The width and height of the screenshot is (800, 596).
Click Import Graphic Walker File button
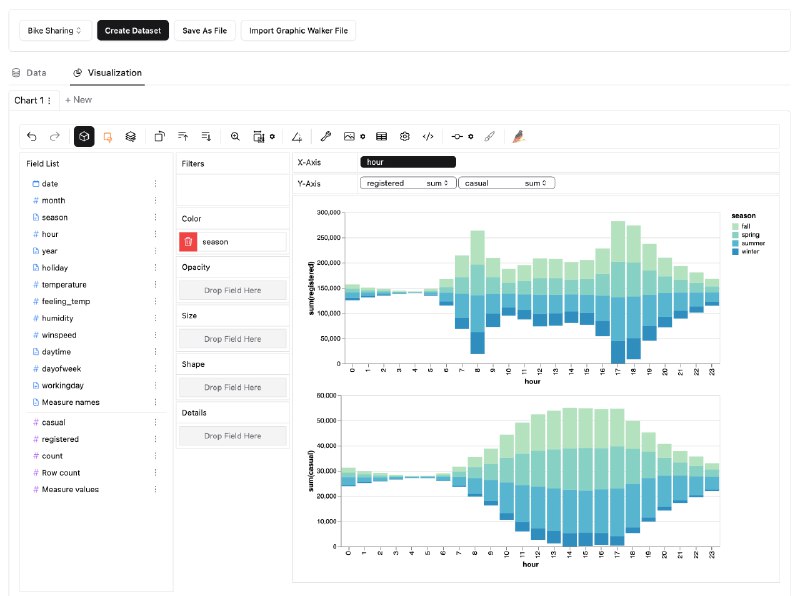click(298, 31)
